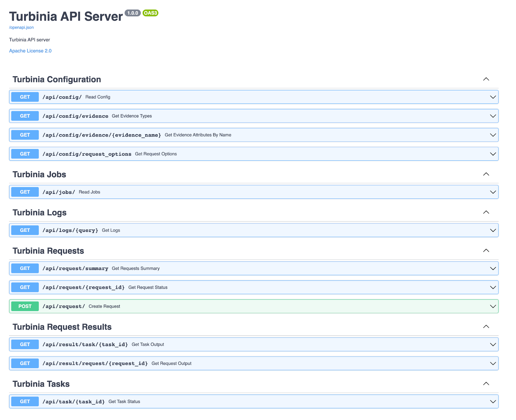The width and height of the screenshot is (516, 420).
Task: Collapse the Turbinia Logs section chevron
Action: pos(486,212)
